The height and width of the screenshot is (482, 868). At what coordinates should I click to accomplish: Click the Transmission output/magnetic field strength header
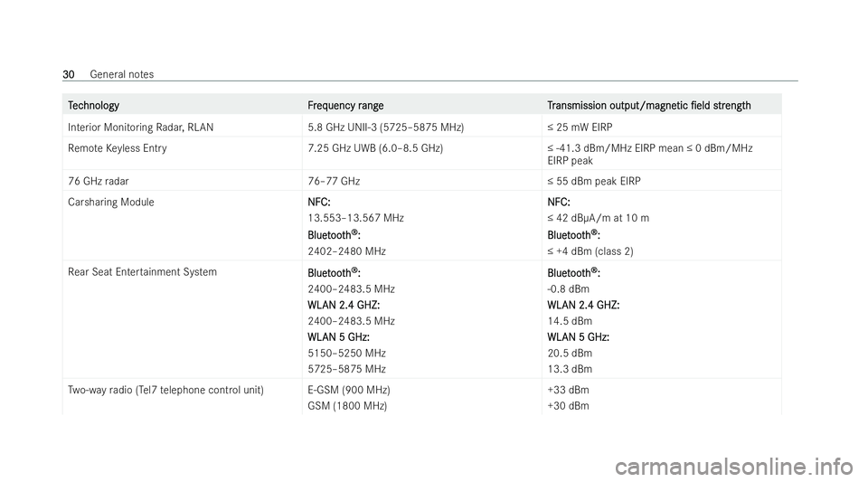[x=649, y=105]
